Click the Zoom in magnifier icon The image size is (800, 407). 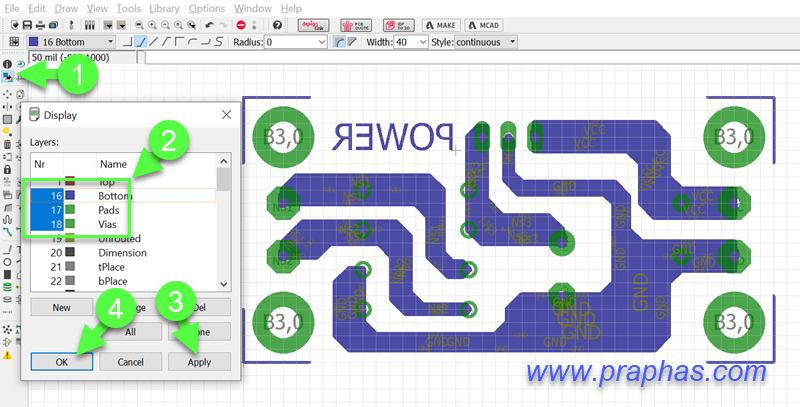coord(152,25)
